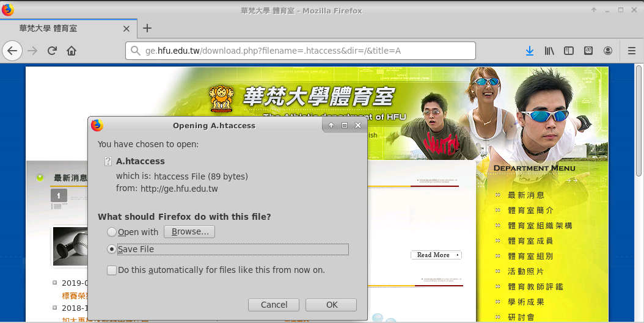Click the baseball news thumbnail image
This screenshot has height=323, width=644.
70,247
